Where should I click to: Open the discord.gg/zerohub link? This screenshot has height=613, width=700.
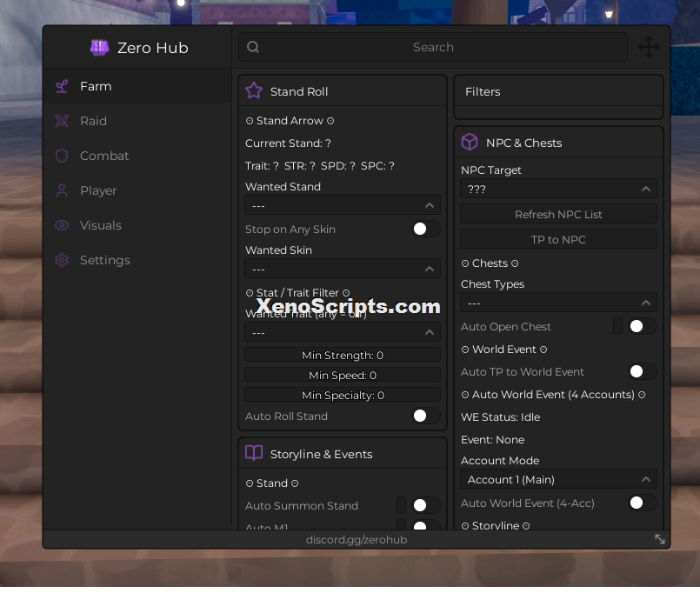pyautogui.click(x=357, y=540)
